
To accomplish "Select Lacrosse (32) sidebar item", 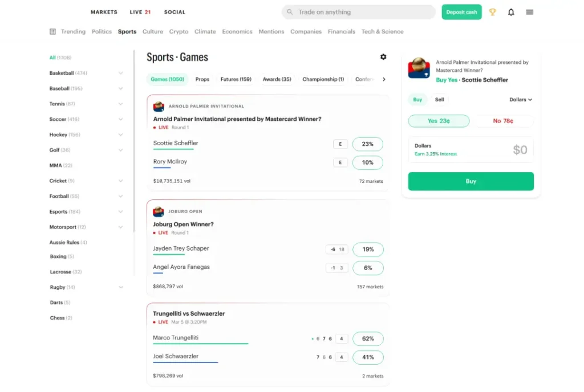I will click(66, 272).
